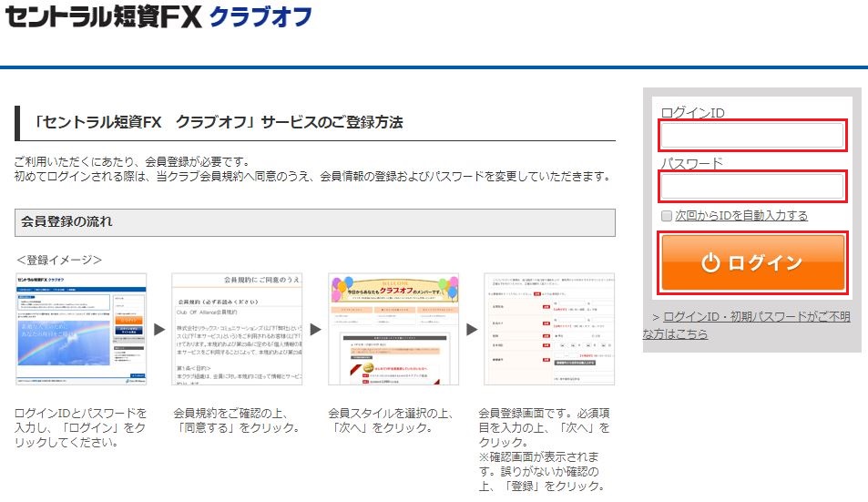Click caption 会員スタイルを選択の上、「次へ」をクリック
Viewport: 868px width, 502px height.
coord(392,420)
